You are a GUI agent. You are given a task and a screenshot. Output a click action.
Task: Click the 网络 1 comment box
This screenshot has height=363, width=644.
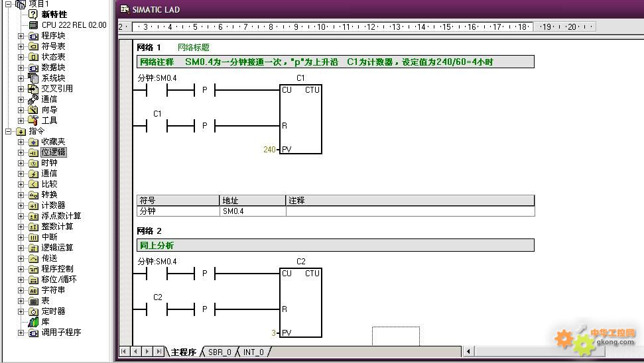[x=336, y=62]
